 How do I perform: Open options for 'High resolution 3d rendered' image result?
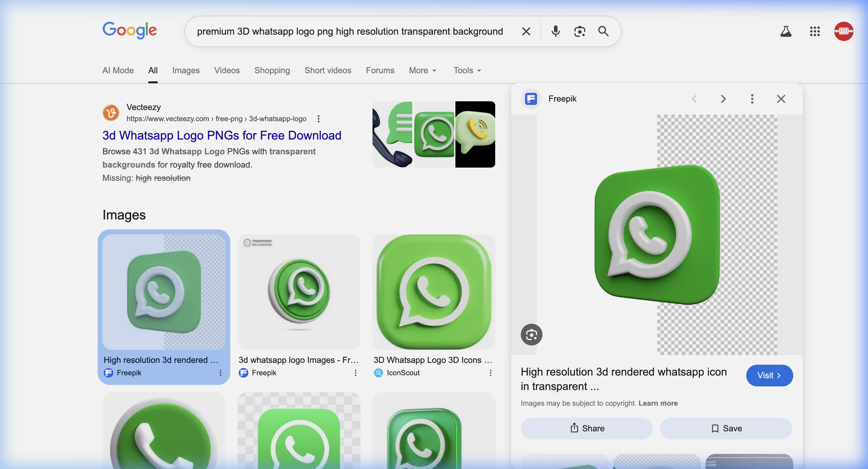[x=220, y=373]
